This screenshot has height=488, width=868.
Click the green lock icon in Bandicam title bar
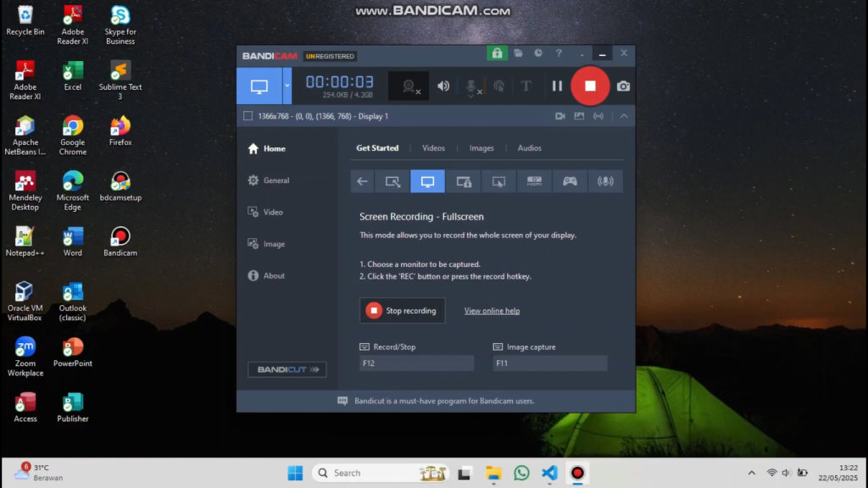(497, 53)
